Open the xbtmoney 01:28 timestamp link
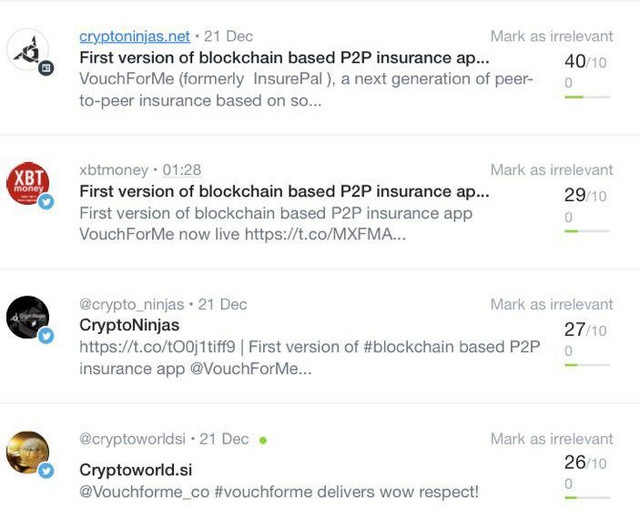This screenshot has height=529, width=640. click(x=182, y=170)
